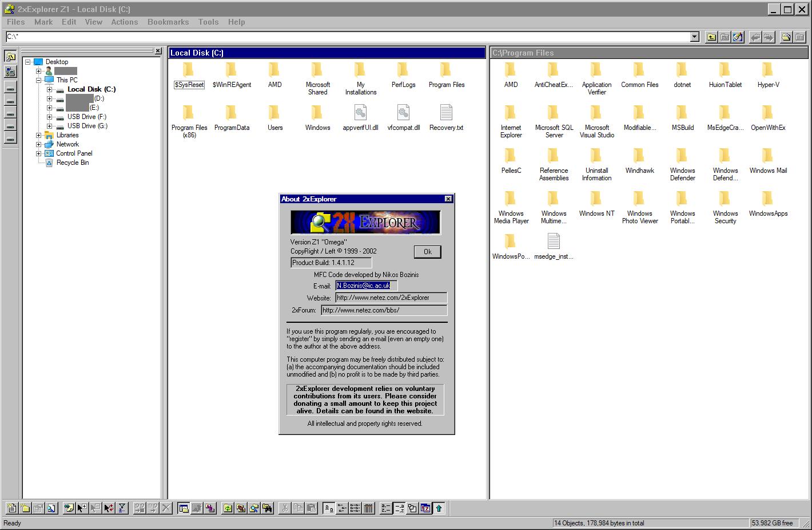Click the green refresh folder icon
The height and width of the screenshot is (530, 812).
click(x=228, y=508)
